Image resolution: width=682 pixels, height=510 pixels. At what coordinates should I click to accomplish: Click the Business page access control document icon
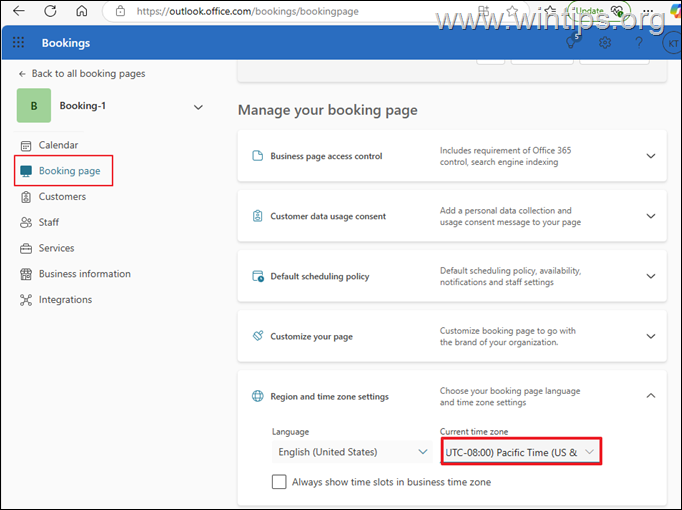pos(258,156)
